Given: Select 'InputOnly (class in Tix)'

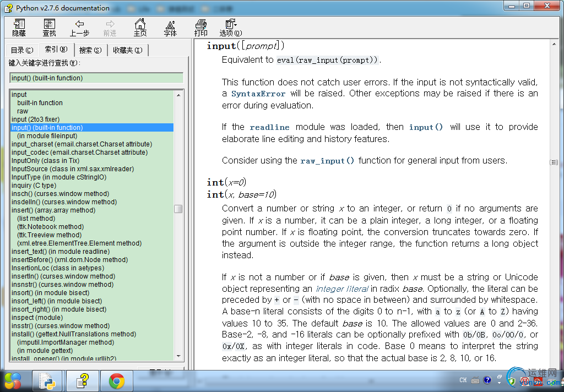Looking at the screenshot, I should click(x=45, y=161).
